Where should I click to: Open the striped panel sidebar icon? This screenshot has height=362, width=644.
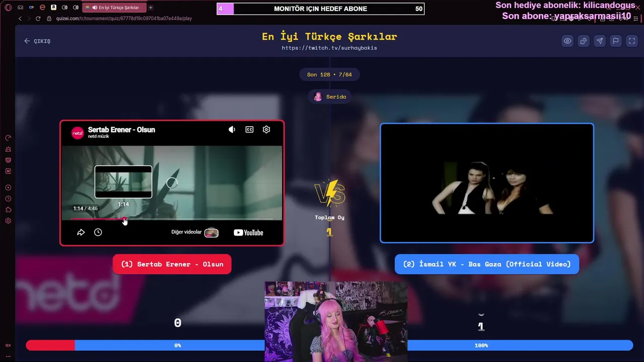[8, 160]
